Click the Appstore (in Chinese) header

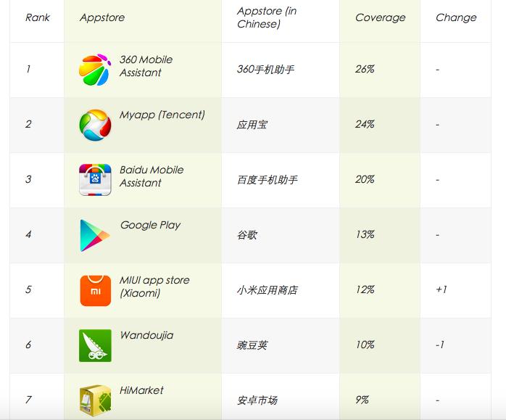267,17
